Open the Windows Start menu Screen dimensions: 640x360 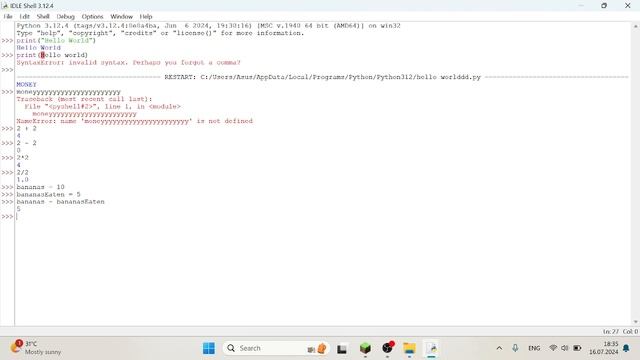point(209,348)
